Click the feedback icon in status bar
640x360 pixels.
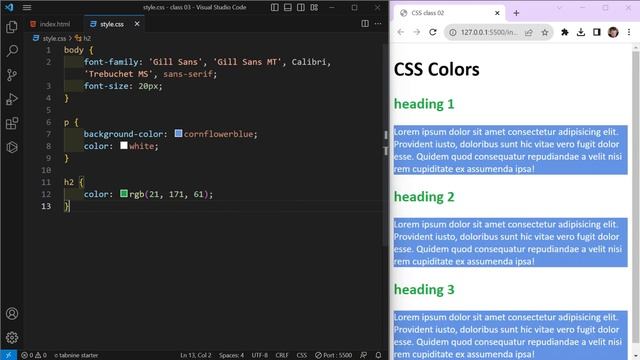tap(363, 355)
